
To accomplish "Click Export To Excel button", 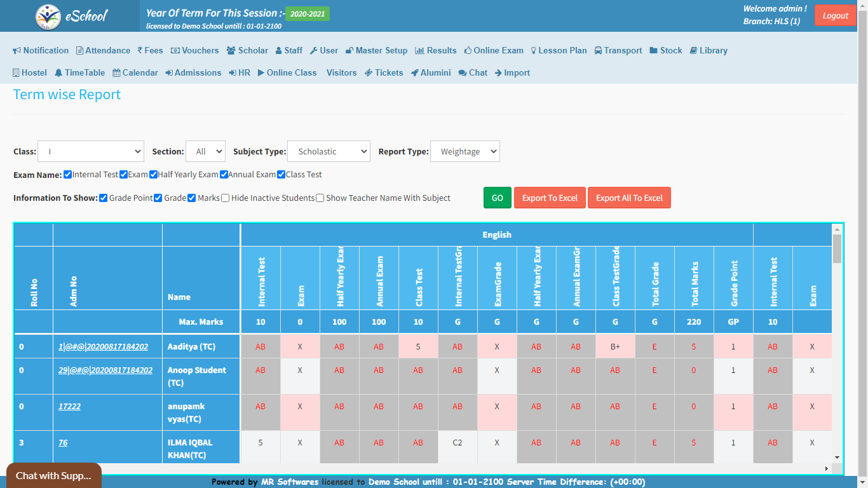I will click(550, 198).
